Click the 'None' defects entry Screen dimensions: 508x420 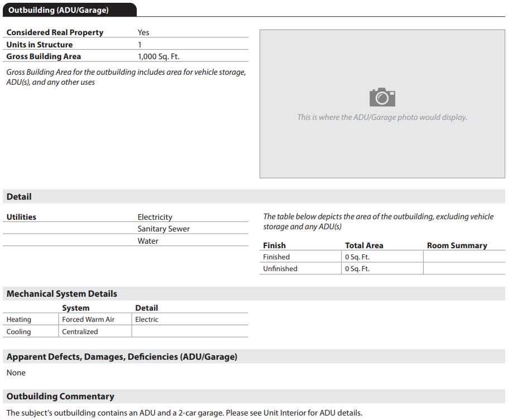pos(16,373)
